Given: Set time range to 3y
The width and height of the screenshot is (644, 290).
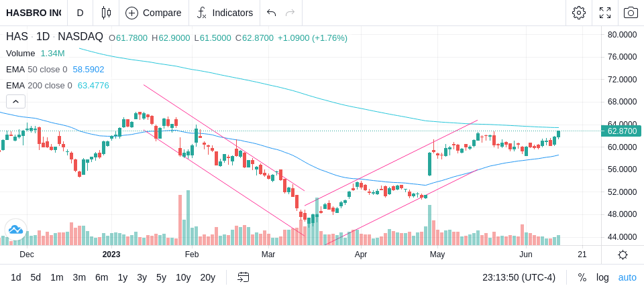Looking at the screenshot, I should coord(142,278).
